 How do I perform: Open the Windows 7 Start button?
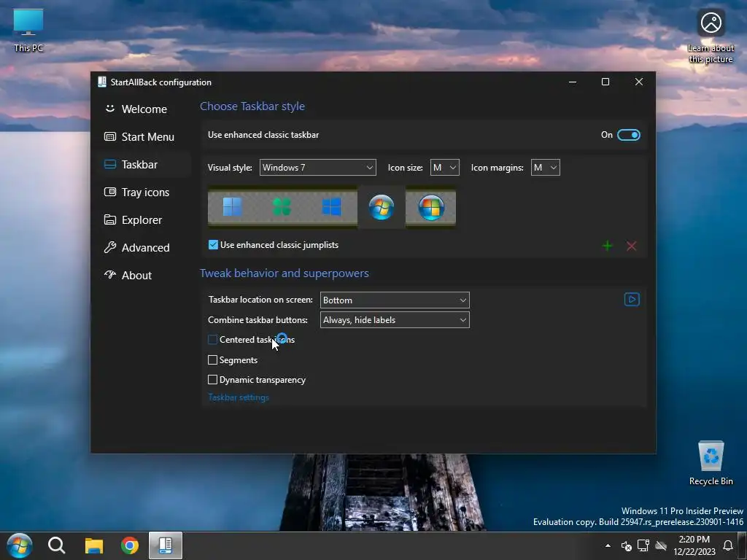(20, 545)
